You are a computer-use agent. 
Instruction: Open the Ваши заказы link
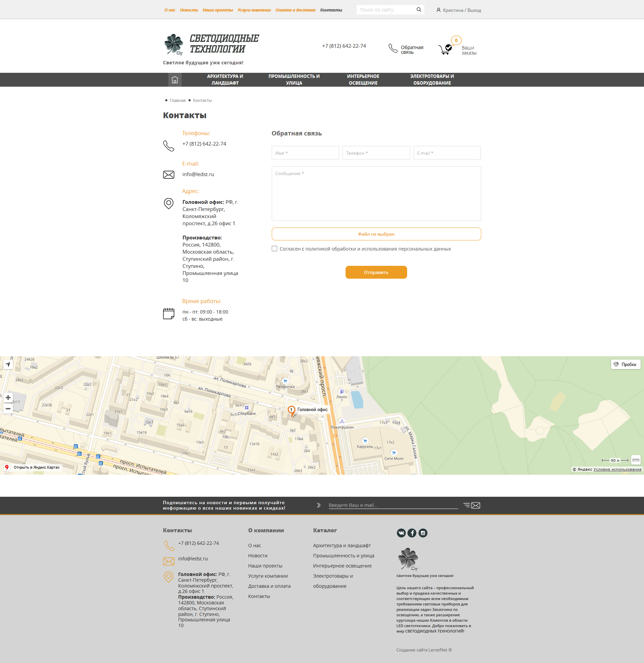(x=469, y=50)
